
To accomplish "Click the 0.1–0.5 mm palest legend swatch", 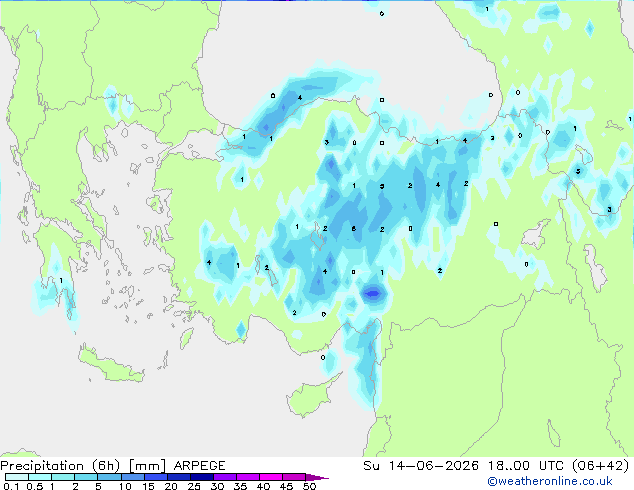I will coord(17,477).
